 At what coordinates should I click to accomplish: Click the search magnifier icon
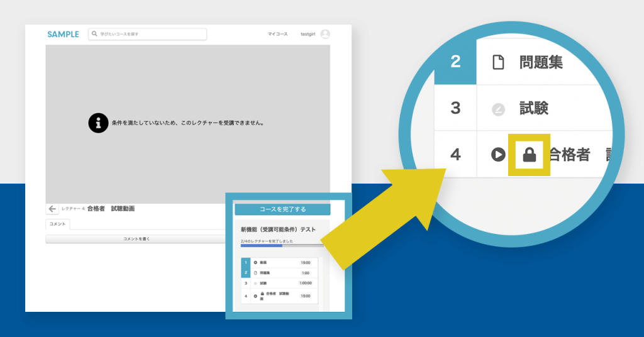click(94, 34)
